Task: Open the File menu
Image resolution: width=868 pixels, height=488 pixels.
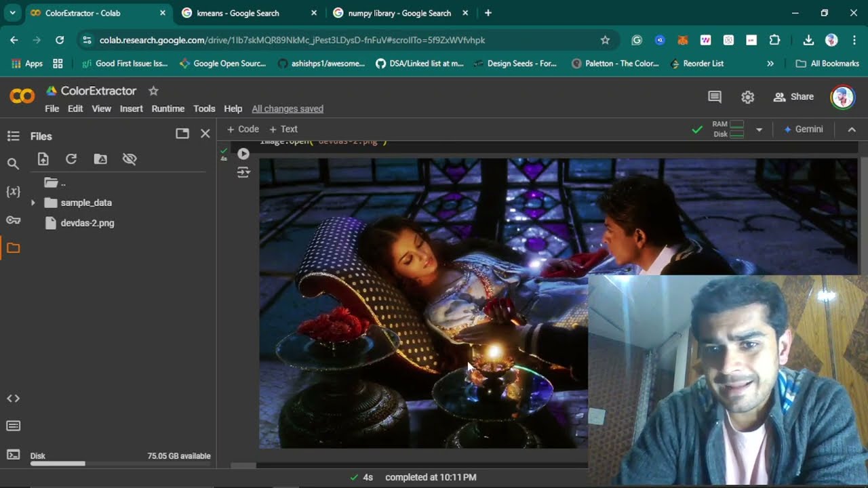Action: coord(52,108)
